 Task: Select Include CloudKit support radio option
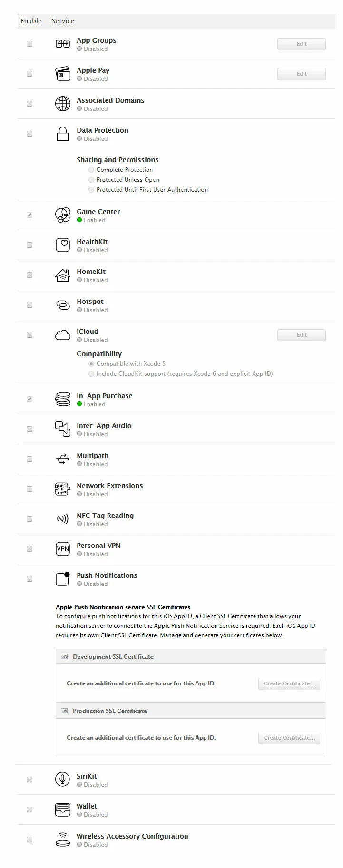(x=91, y=374)
